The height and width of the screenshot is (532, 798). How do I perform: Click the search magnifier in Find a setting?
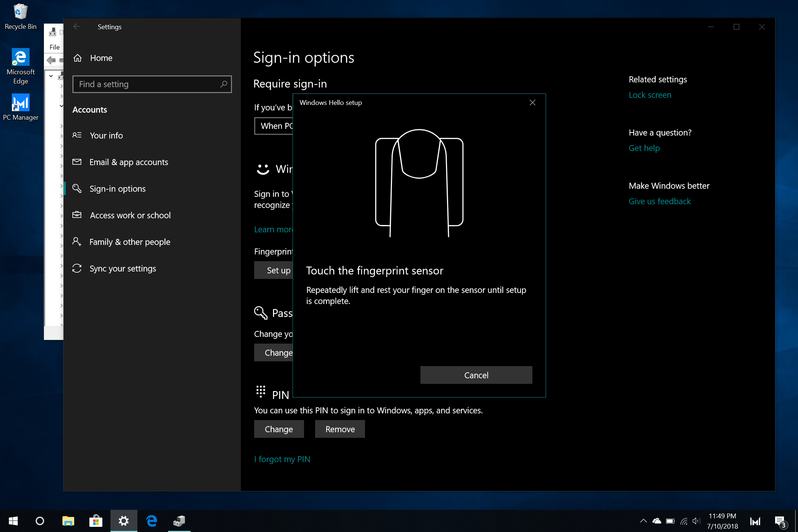[x=224, y=84]
